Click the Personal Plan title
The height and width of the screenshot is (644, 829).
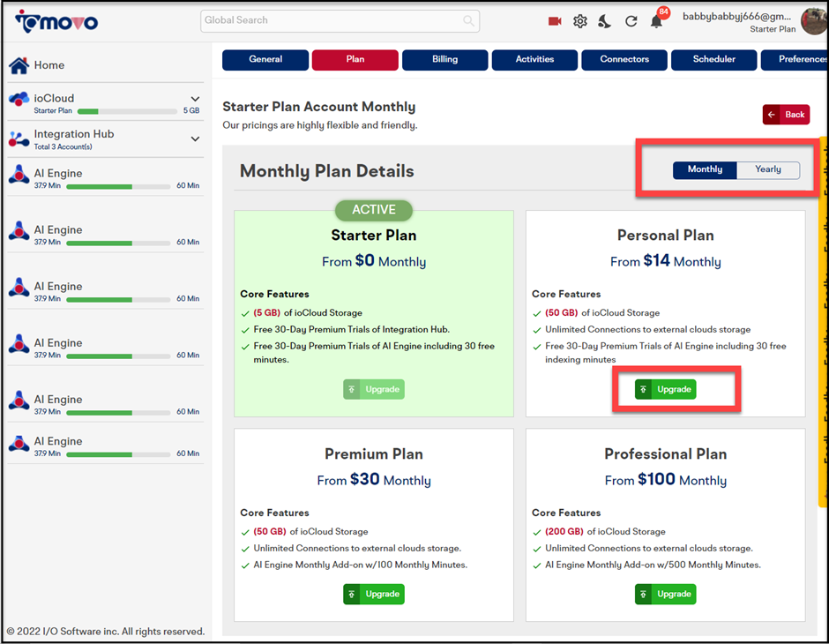[666, 236]
